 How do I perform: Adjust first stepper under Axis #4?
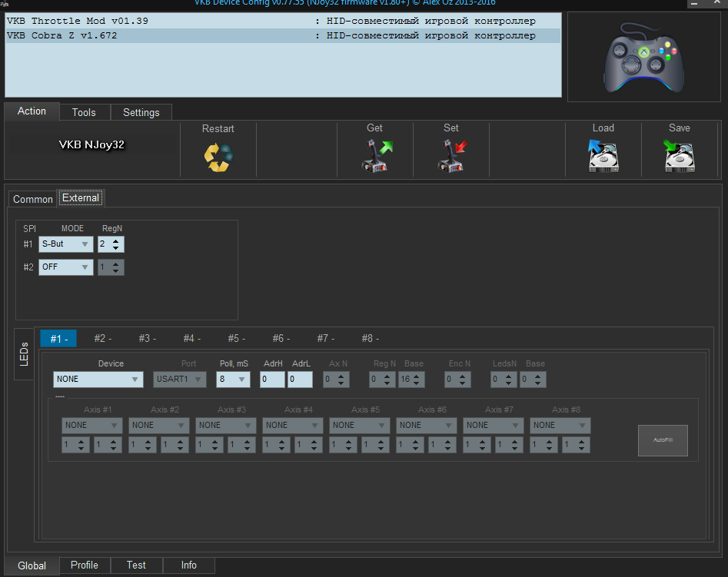[x=276, y=445]
